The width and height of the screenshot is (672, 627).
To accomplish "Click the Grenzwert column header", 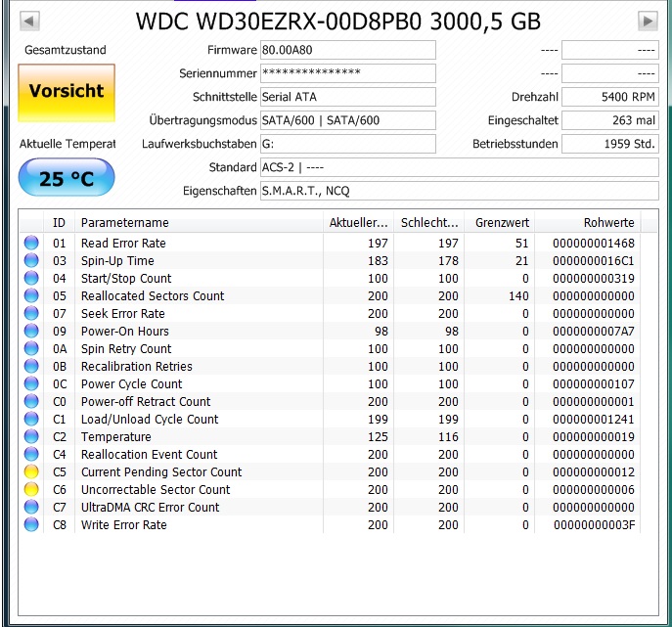I will pos(499,223).
